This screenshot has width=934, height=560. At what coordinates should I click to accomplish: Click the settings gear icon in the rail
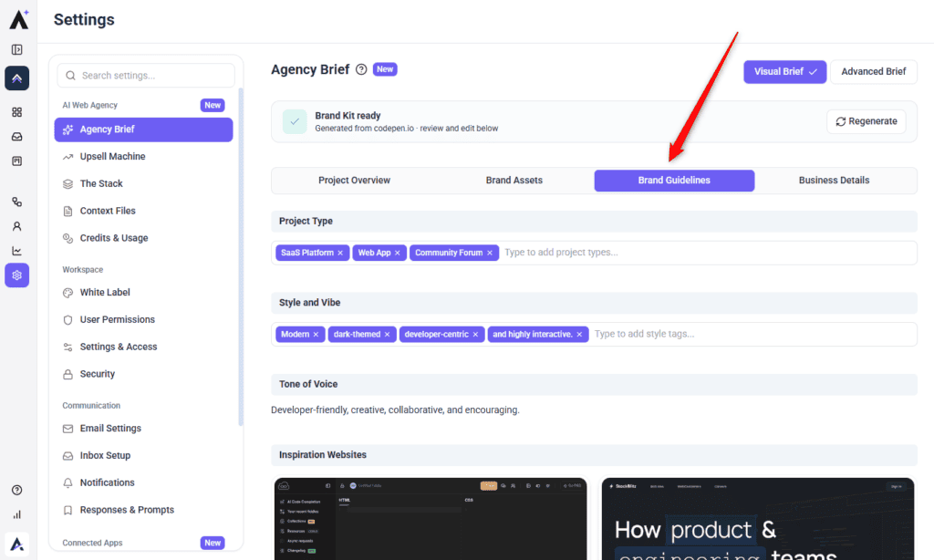(x=16, y=275)
